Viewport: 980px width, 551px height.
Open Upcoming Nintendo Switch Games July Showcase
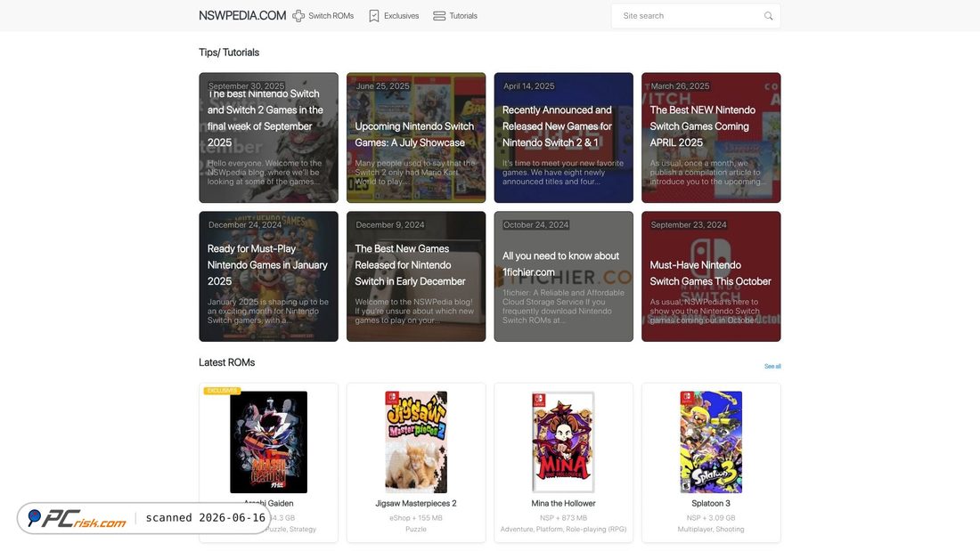pos(416,137)
